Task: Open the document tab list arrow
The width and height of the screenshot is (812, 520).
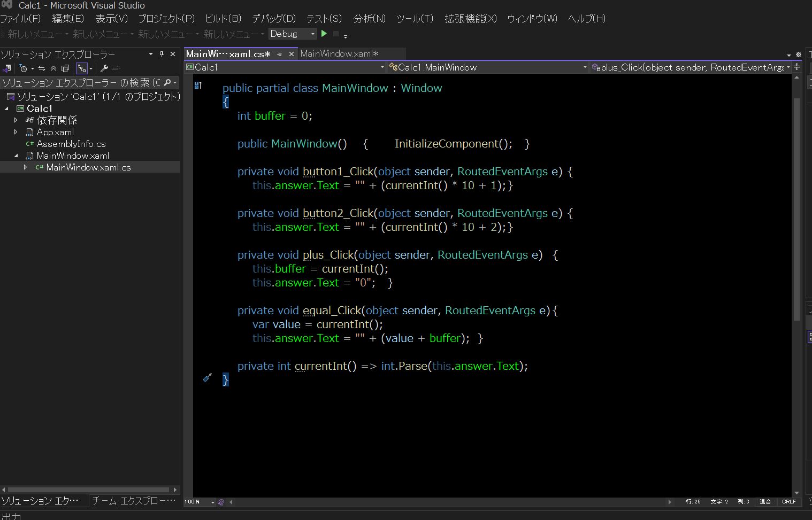Action: (788, 55)
